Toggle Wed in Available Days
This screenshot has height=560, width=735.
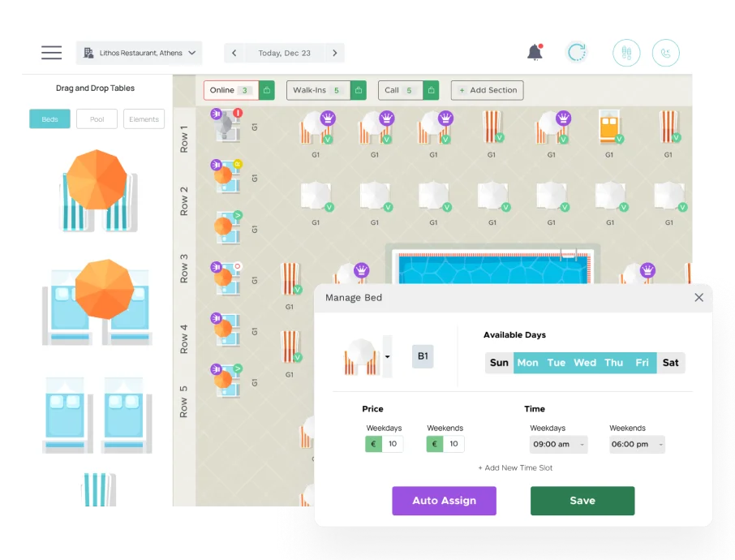coord(585,363)
